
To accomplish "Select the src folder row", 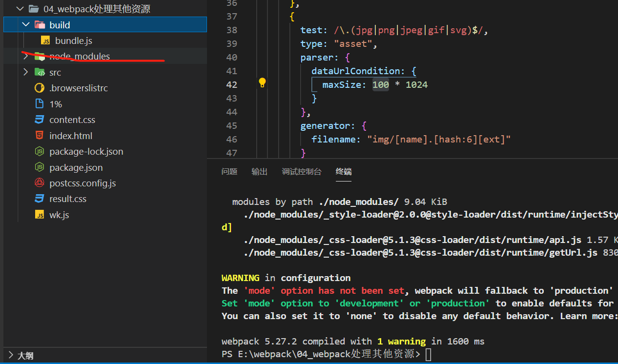I will (x=105, y=72).
